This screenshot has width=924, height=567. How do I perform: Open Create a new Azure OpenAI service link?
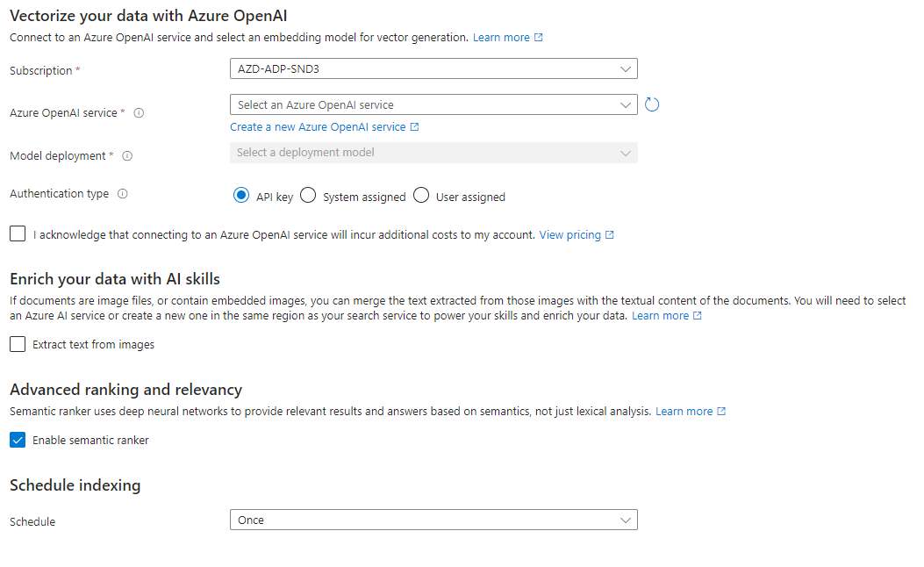pos(318,126)
